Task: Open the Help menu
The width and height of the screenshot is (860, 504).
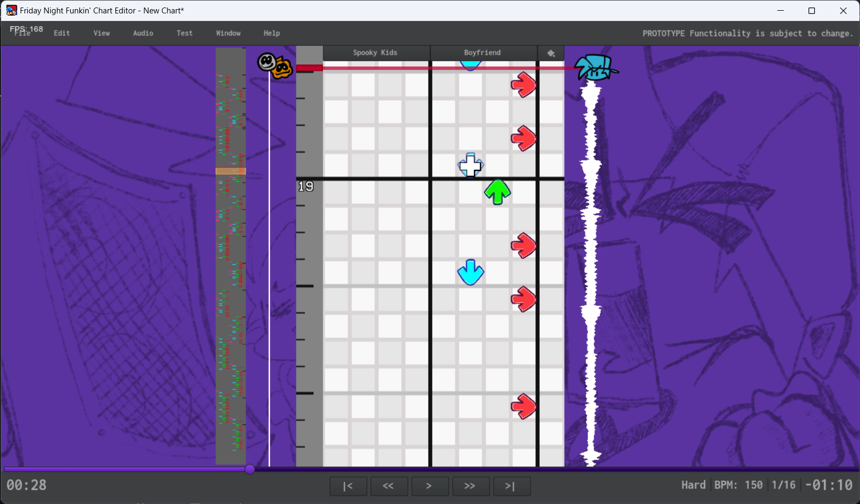Action: 271,33
